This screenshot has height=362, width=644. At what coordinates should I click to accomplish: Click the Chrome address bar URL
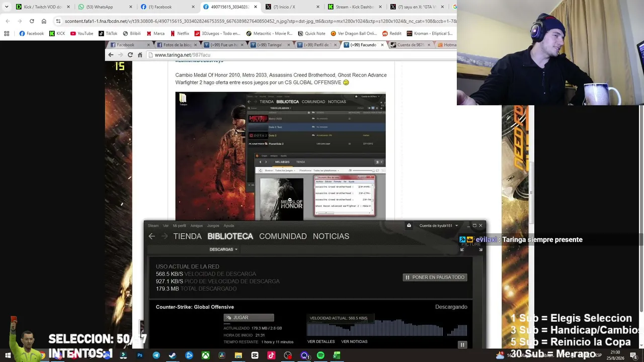[261, 21]
